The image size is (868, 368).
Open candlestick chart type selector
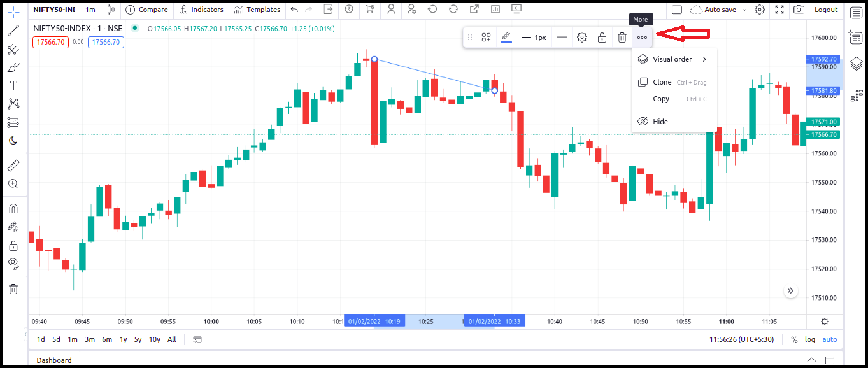click(111, 10)
